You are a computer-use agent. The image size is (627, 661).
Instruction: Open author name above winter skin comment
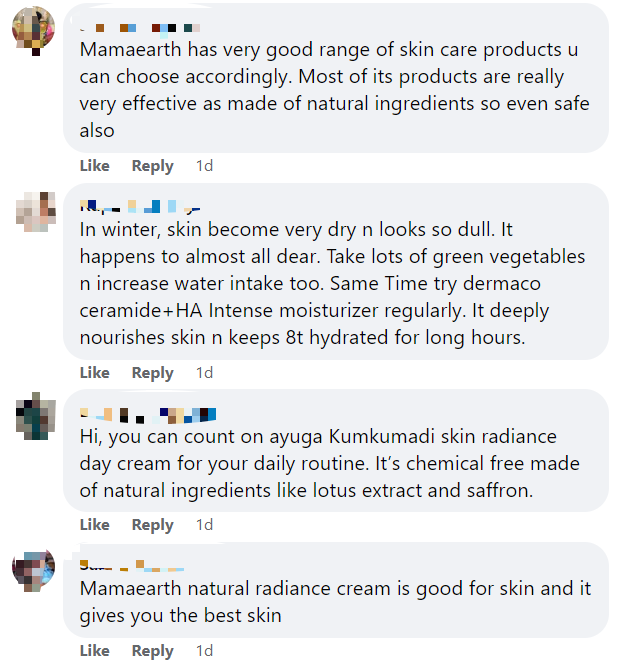pyautogui.click(x=140, y=206)
